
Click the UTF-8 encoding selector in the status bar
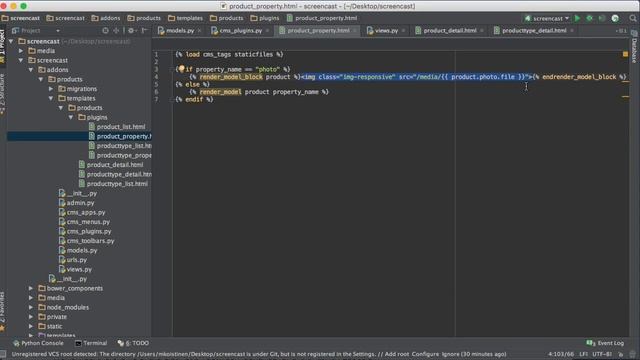[602, 354]
